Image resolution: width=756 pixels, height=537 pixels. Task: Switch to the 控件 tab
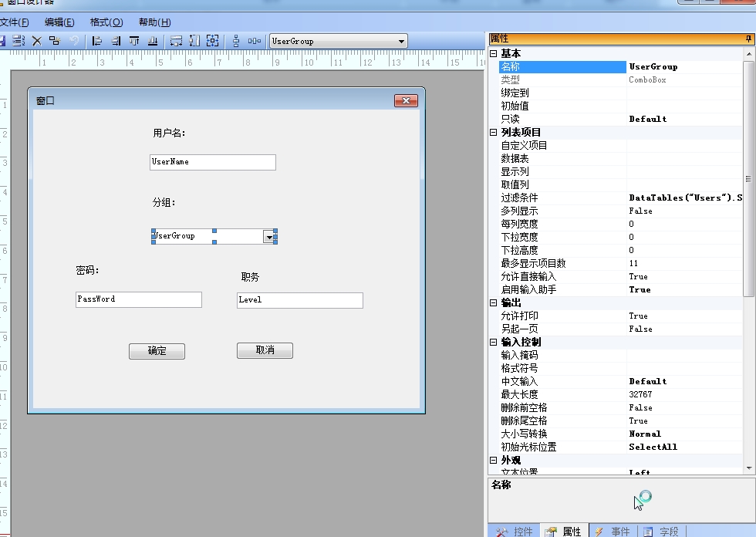(515, 532)
